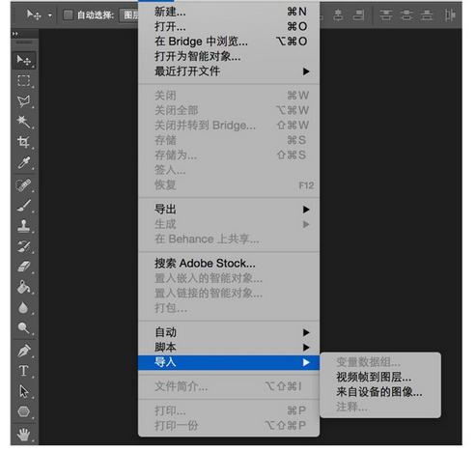Screen dimensions: 476x452
Task: Select the History Brush tool
Action: [24, 246]
